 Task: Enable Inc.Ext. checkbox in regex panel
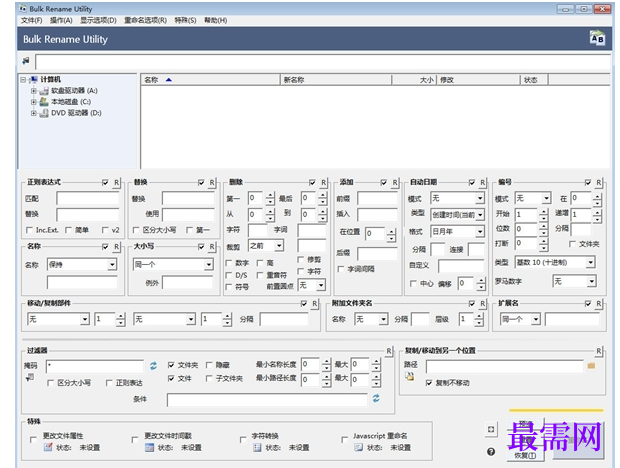coord(29,230)
